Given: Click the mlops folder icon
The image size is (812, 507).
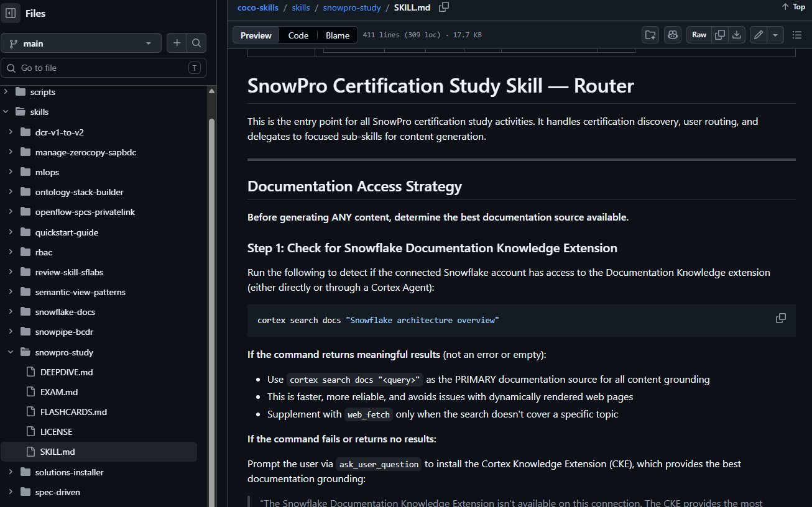Looking at the screenshot, I should click(x=25, y=172).
